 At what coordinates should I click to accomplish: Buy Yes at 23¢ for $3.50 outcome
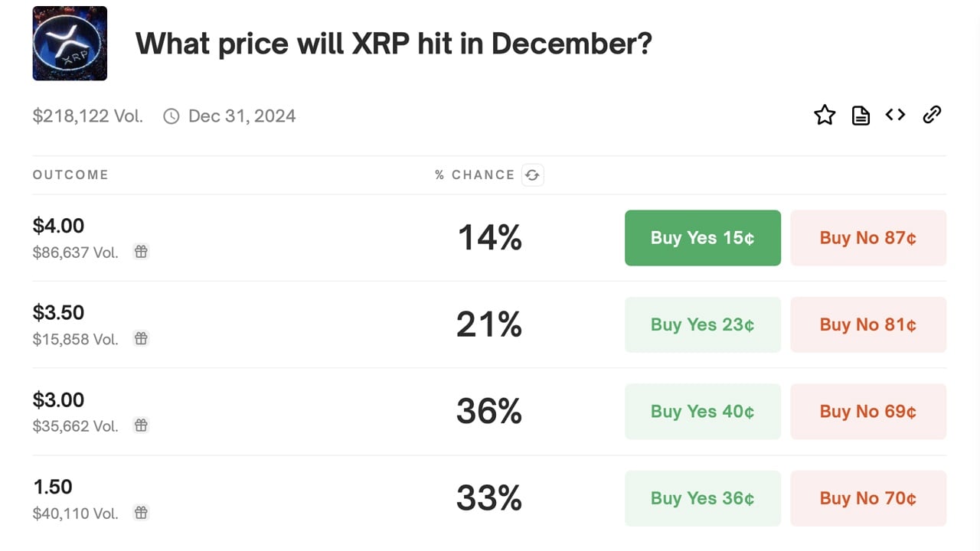[702, 324]
